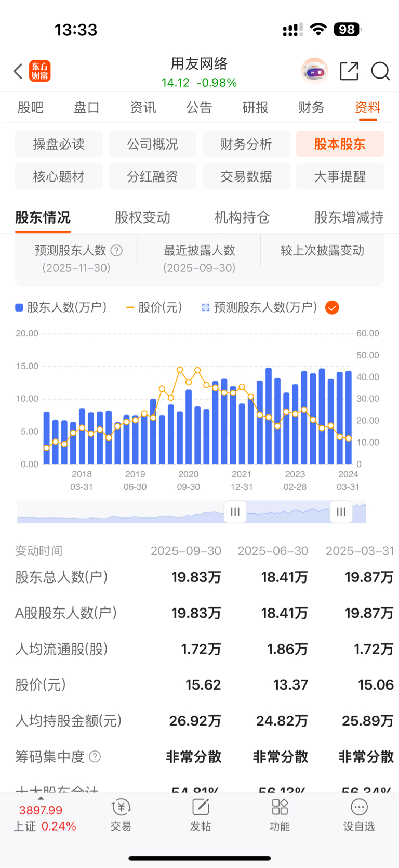Open the robot assistant avatar
Viewport: 399px width, 868px height.
(314, 71)
